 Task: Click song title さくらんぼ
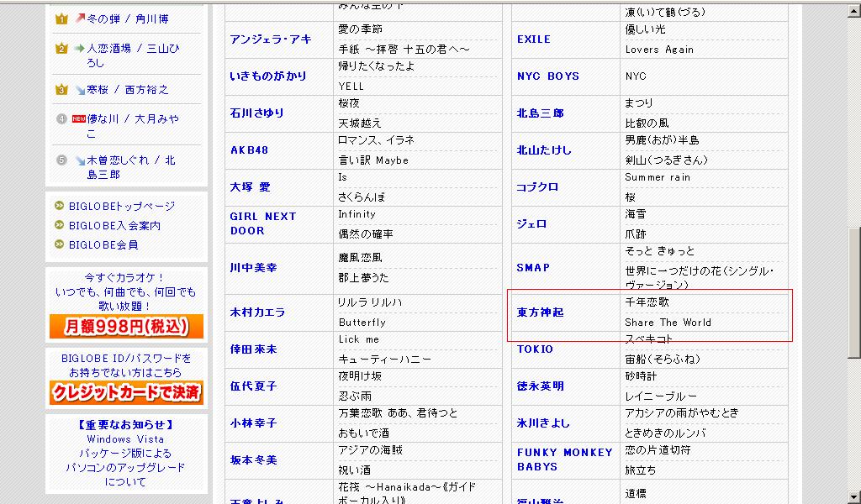click(362, 197)
